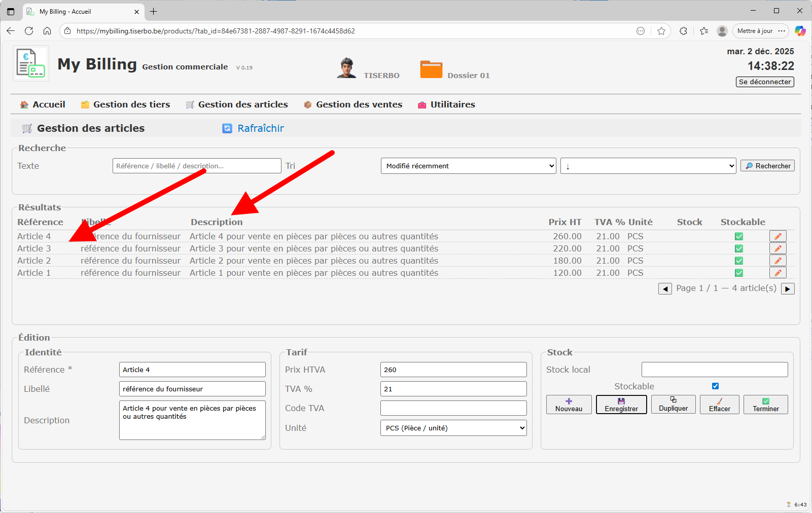Click the green Stockable checkmark for Article 2
The image size is (812, 513).
point(739,261)
